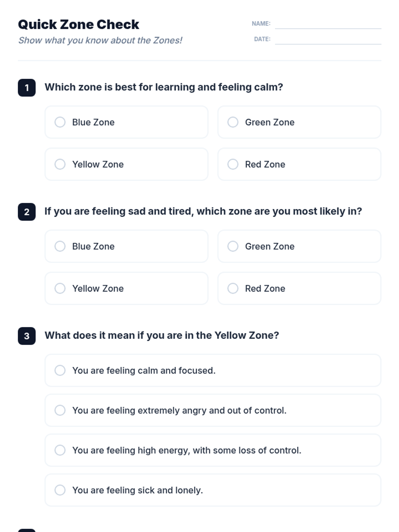Screen dimensions: 399x532
Task: Choose 'feeling sick and lonely' option
Action: tap(60, 490)
